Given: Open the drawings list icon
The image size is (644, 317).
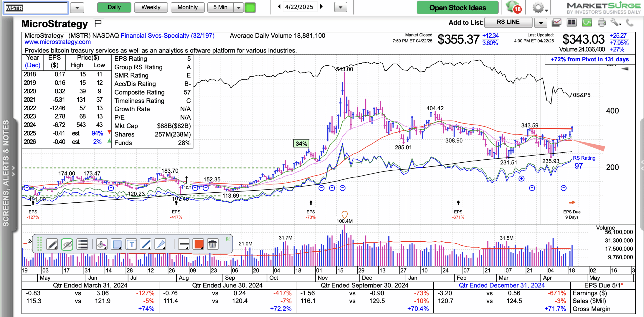Looking at the screenshot, I should [82, 244].
